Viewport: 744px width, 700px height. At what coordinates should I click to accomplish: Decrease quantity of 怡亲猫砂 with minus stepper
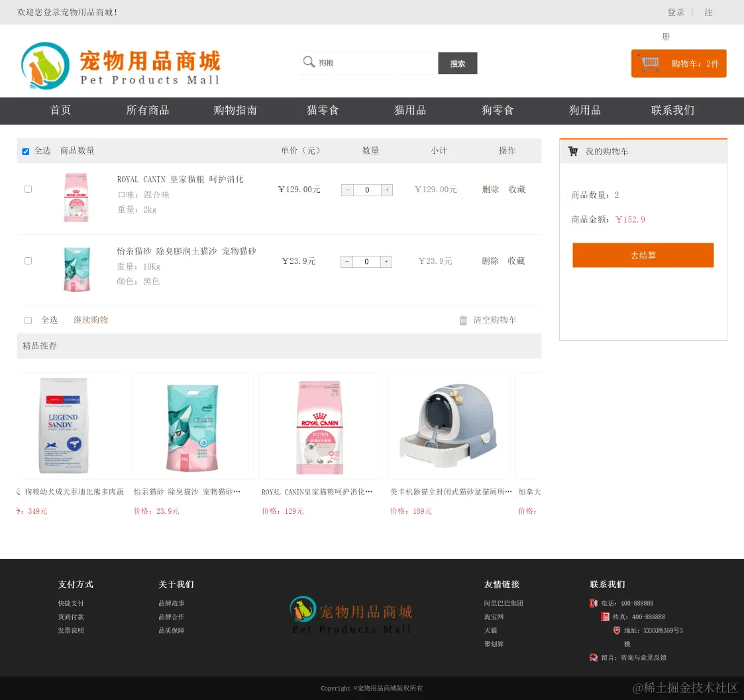[346, 261]
